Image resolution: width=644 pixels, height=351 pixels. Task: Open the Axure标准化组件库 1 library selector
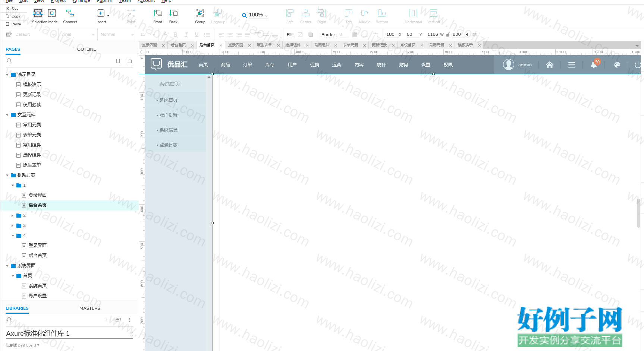pos(69,333)
